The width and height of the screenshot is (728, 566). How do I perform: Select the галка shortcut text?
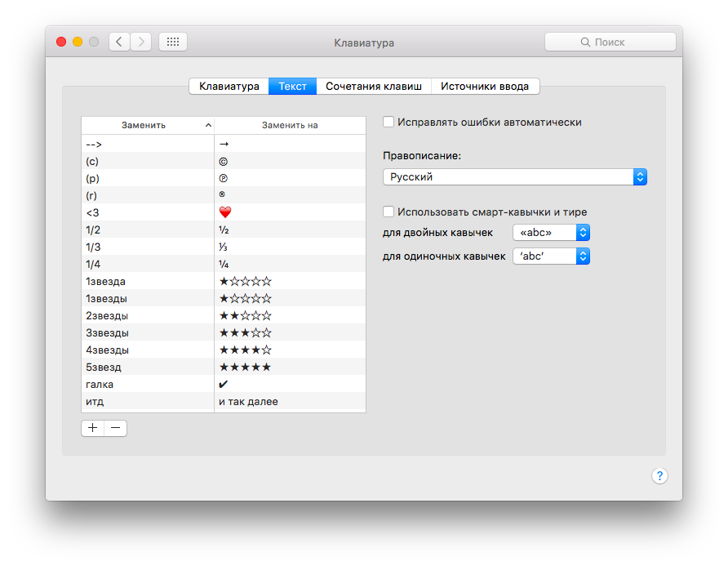[100, 385]
